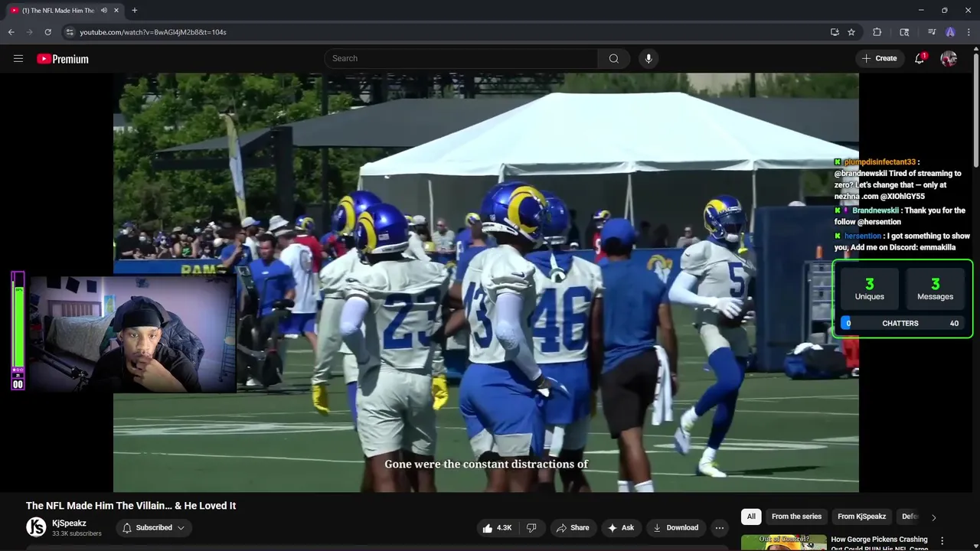The width and height of the screenshot is (980, 551).
Task: Open the notifications bell
Action: (920, 59)
